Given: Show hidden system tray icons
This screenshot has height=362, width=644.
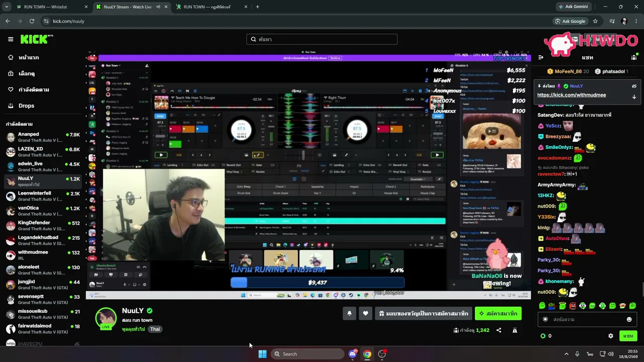Looking at the screenshot, I should click(566, 354).
